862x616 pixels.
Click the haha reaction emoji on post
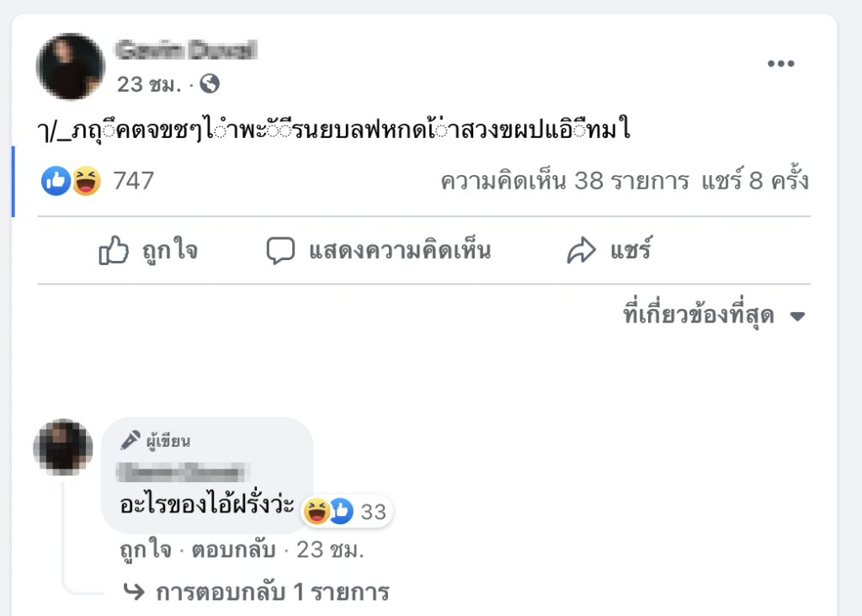(x=86, y=180)
